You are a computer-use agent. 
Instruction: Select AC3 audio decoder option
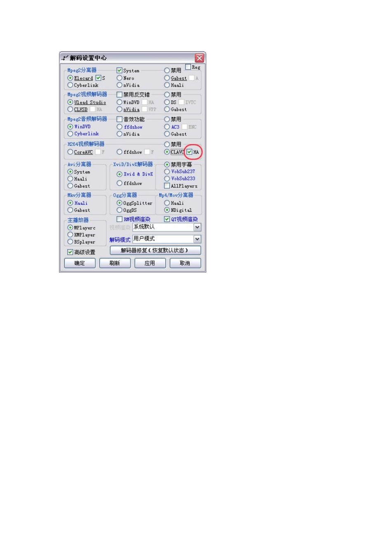click(x=167, y=127)
